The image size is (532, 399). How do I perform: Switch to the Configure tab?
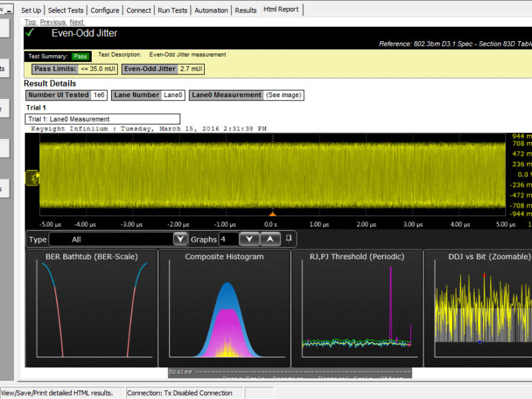point(105,10)
